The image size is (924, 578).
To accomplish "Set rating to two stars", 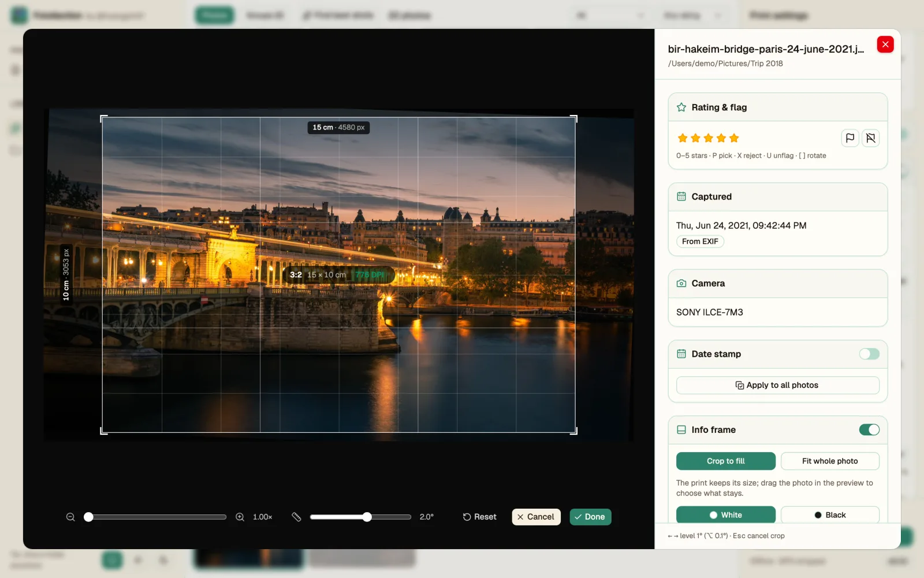I will tap(695, 138).
